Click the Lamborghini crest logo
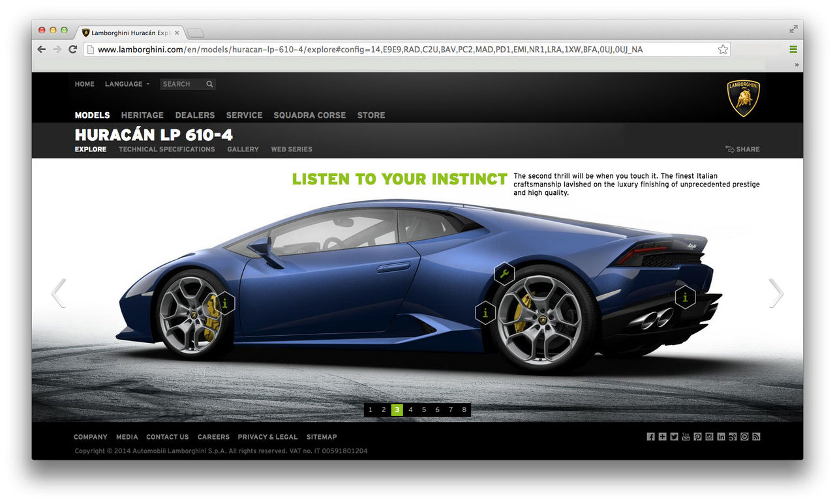835x504 pixels. 742,96
